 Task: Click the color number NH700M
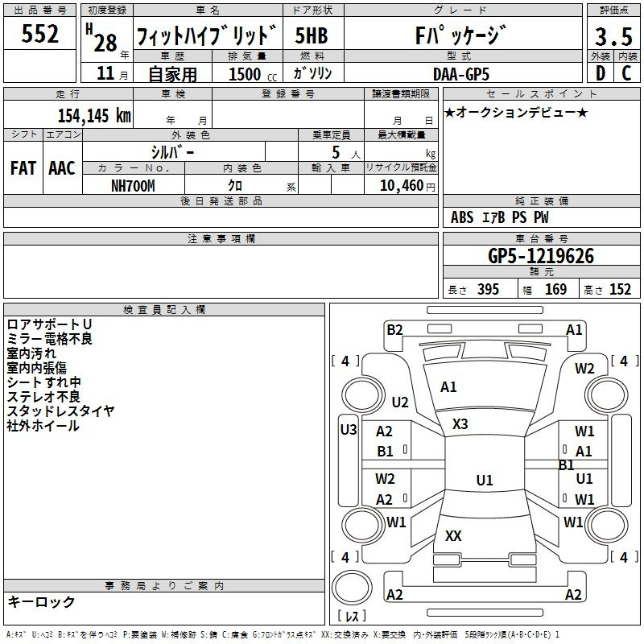[x=133, y=186]
